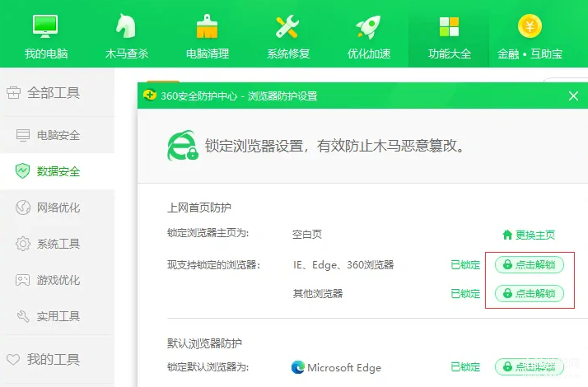Click the 电脑安全 sidebar icon

pos(23,135)
